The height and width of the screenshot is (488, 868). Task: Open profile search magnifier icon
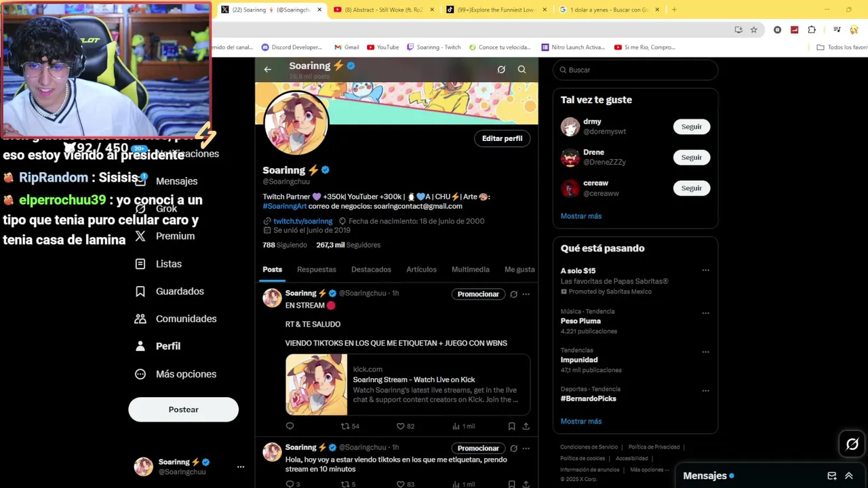point(521,69)
